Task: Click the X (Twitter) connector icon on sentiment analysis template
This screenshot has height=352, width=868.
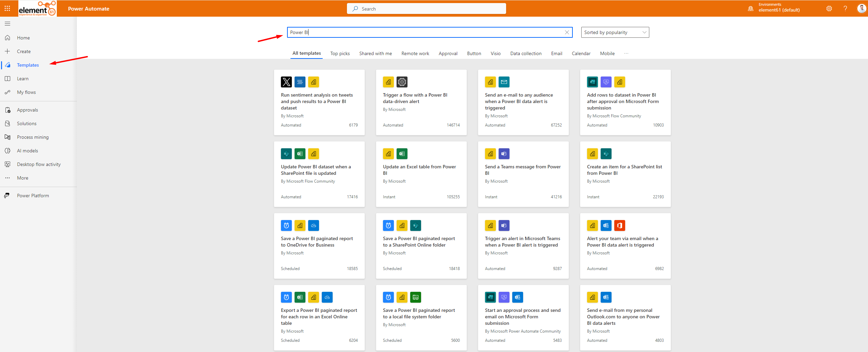Action: click(286, 82)
